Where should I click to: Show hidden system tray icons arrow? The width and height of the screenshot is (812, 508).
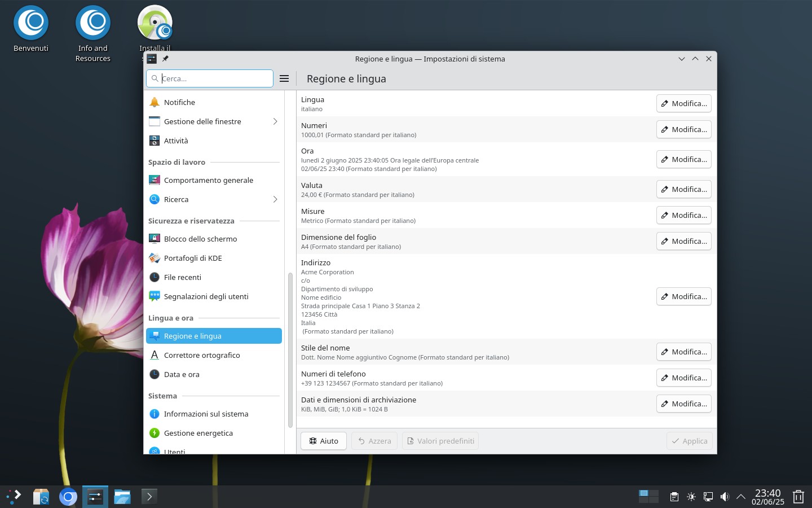tap(741, 497)
